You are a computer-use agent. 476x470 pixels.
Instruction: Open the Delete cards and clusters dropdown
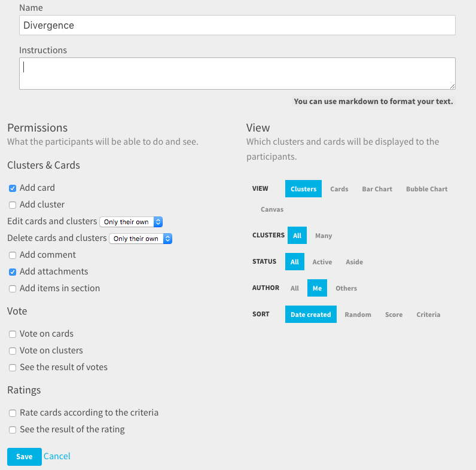pos(141,239)
